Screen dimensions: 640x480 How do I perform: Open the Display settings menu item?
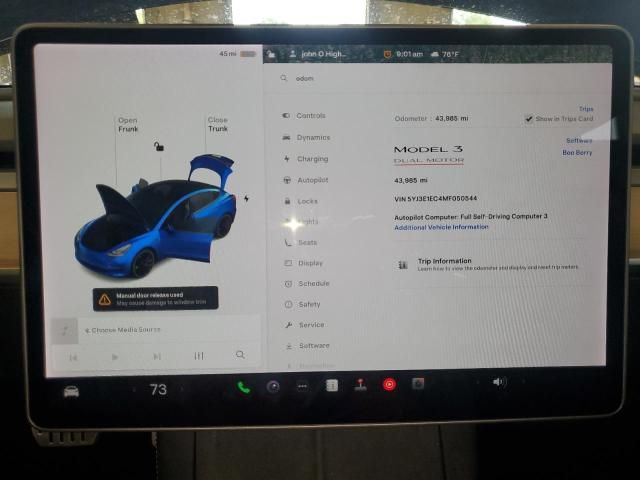(309, 263)
